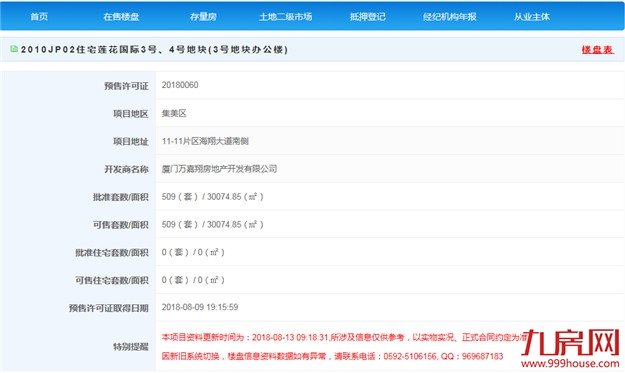Select permit number 20180060
This screenshot has height=373, width=625.
point(180,85)
